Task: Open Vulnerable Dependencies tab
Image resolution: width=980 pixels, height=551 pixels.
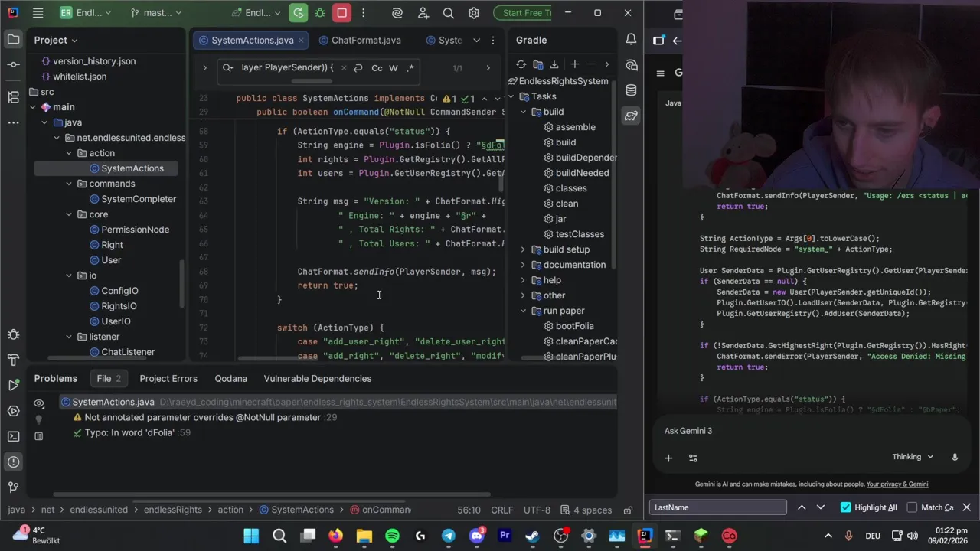Action: pos(317,378)
